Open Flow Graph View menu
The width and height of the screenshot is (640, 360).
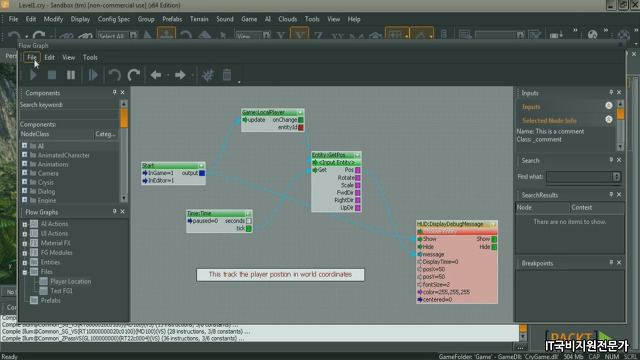69,58
